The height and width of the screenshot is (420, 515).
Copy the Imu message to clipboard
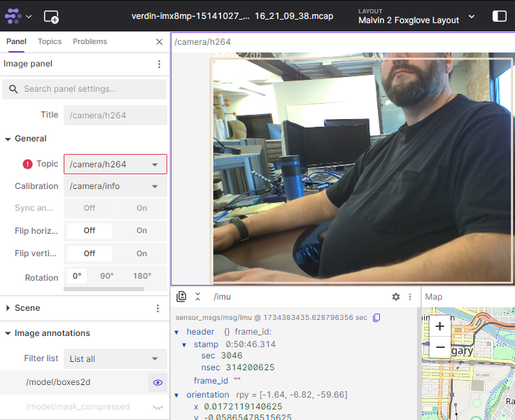tap(376, 318)
